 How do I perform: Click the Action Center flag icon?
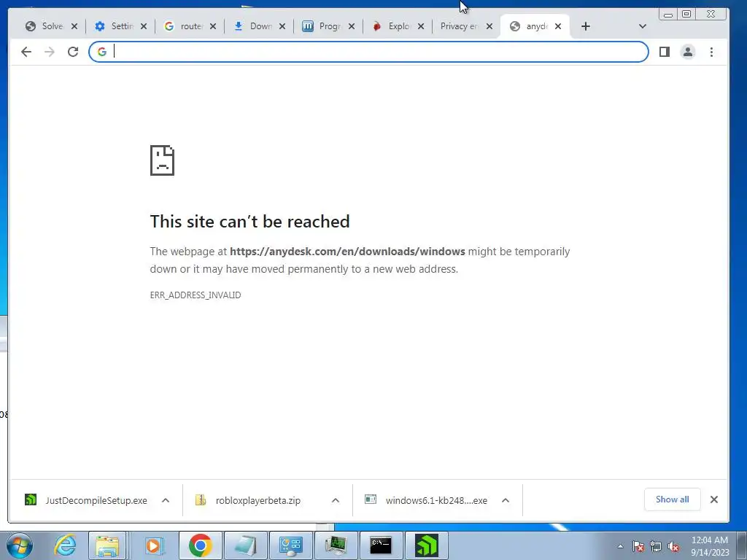coord(638,547)
